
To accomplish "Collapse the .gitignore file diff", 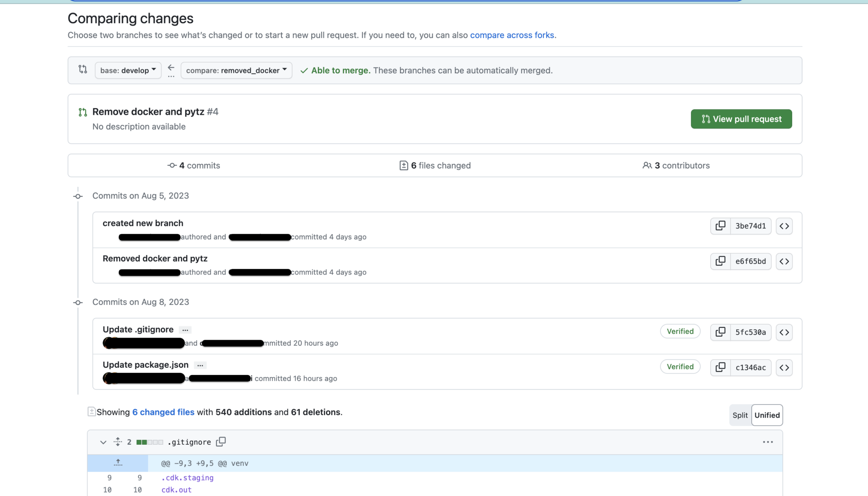I will click(x=103, y=442).
